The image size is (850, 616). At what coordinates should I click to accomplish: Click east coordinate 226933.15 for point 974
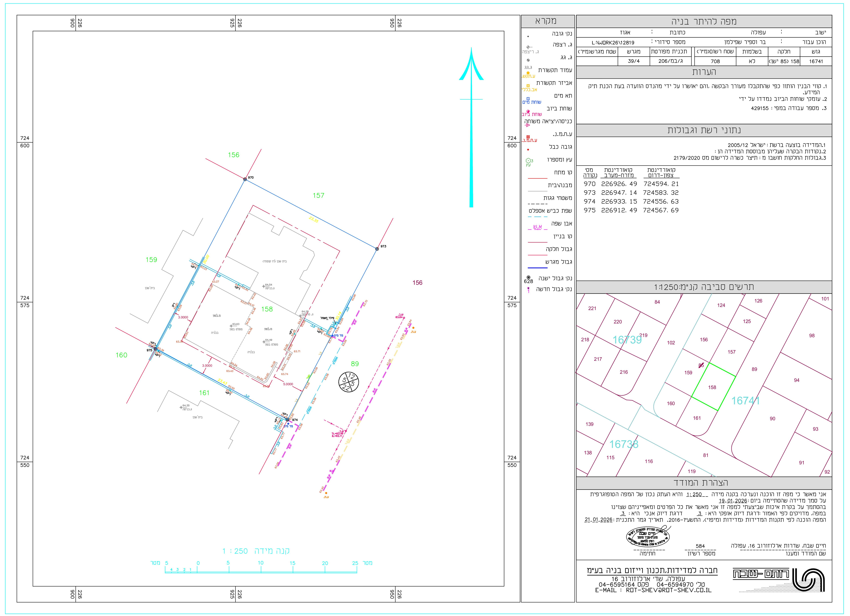click(619, 202)
